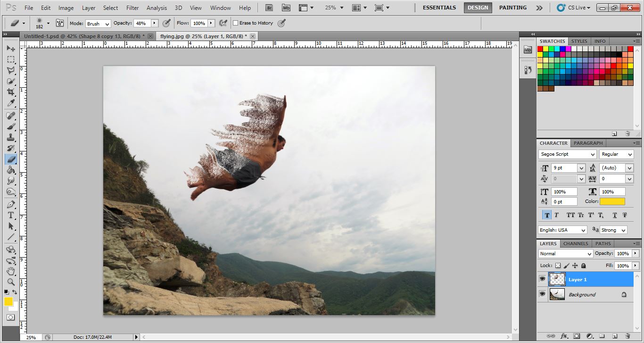Switch to the PAINTING workspace
Image resolution: width=644 pixels, height=343 pixels.
(x=513, y=8)
